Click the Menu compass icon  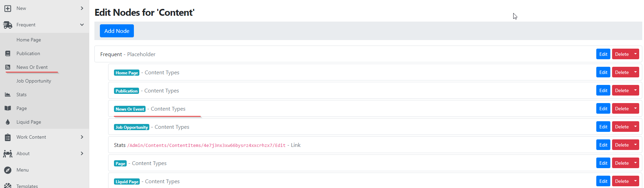tap(8, 170)
